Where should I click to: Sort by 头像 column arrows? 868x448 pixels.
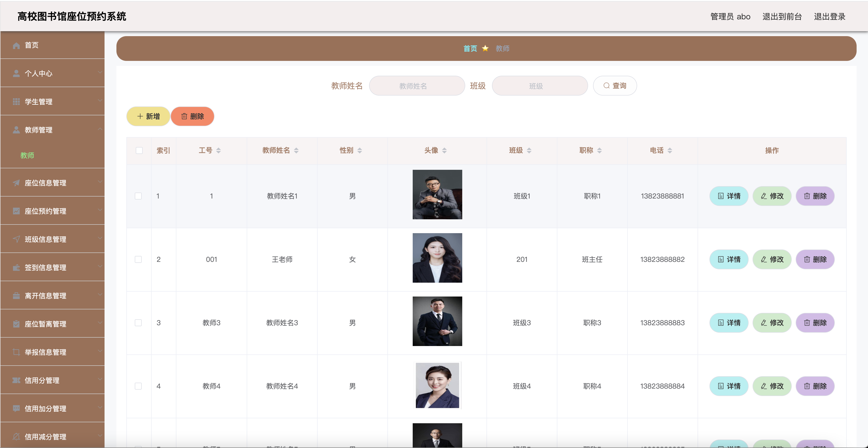(x=444, y=150)
